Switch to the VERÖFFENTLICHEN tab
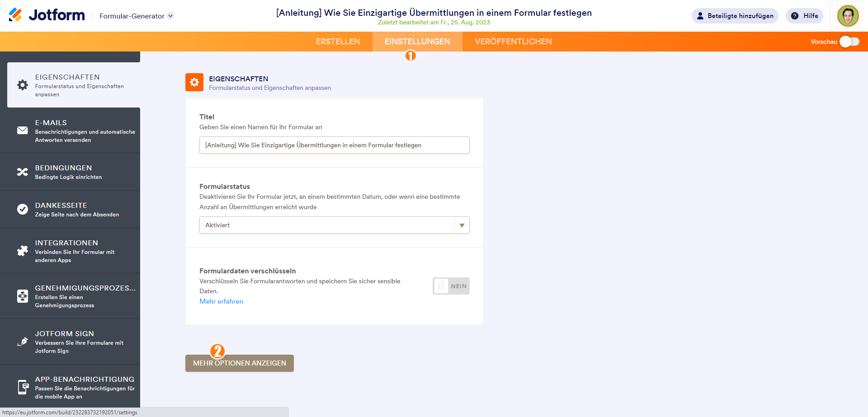Image resolution: width=868 pixels, height=417 pixels. point(514,42)
